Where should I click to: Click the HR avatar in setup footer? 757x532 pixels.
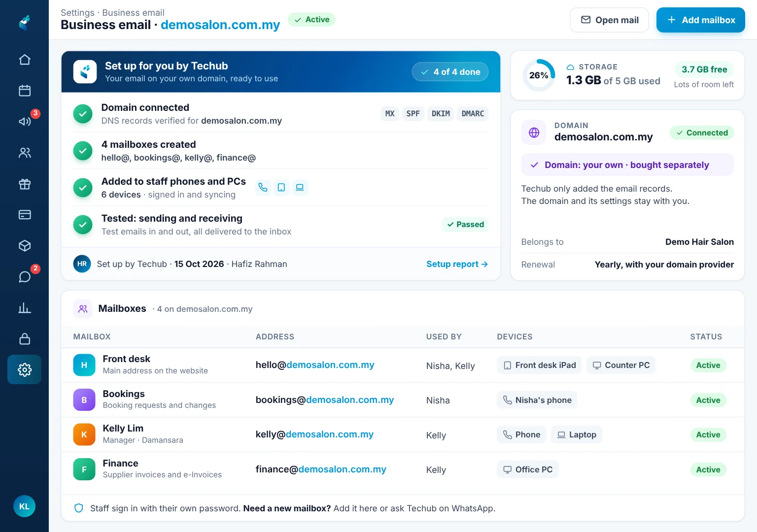pos(82,264)
